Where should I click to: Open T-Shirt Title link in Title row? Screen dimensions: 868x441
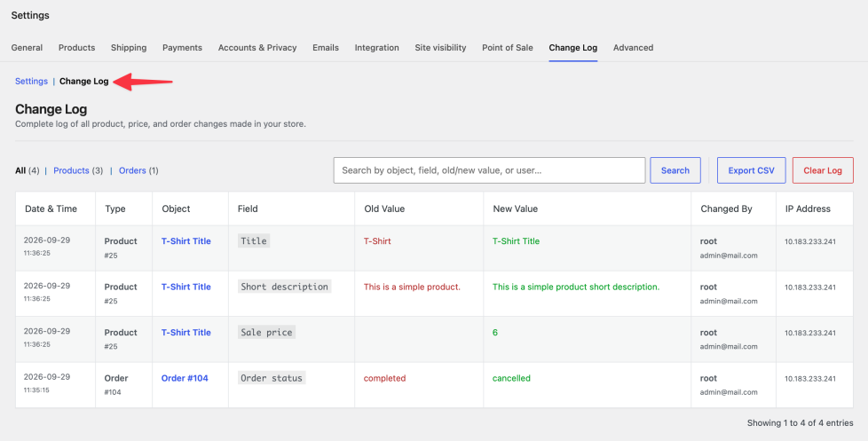pos(186,241)
